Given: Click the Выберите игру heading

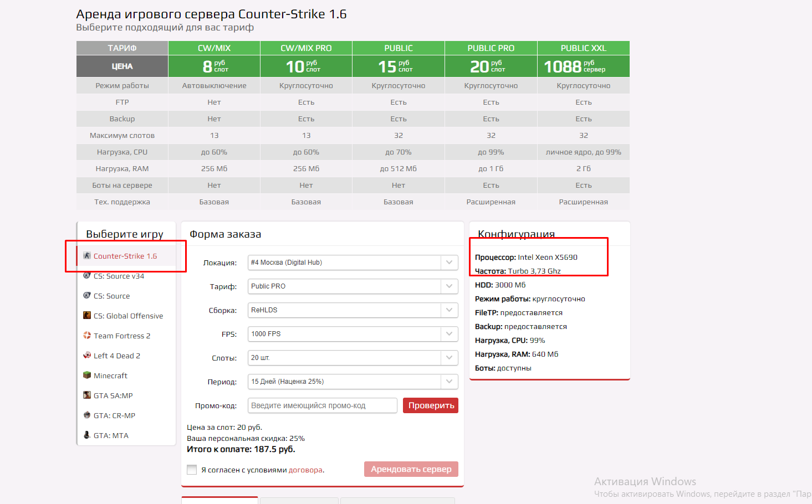Looking at the screenshot, I should tap(125, 234).
